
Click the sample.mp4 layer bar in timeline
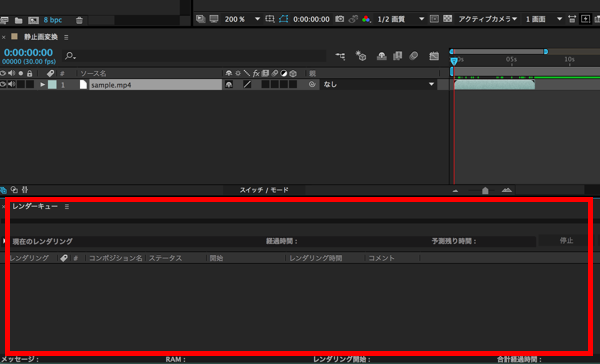point(494,85)
